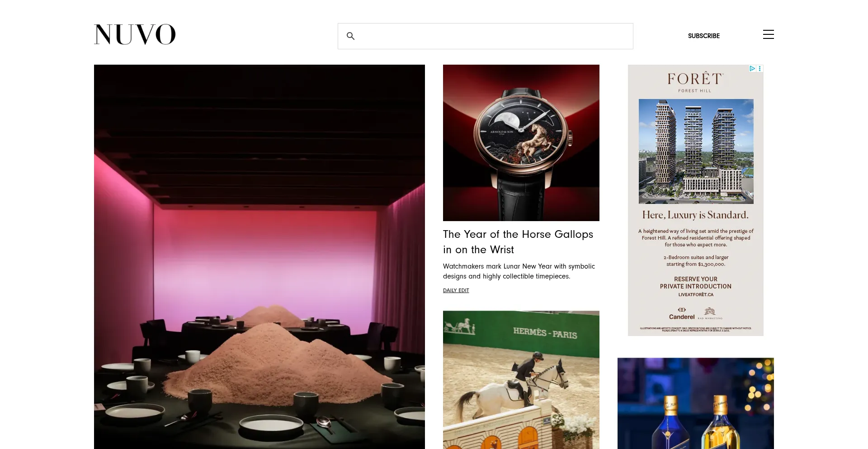Screen dimensions: 868x449
Task: Click the Here, Luxury is Standard ad headline
Action: pos(696,215)
